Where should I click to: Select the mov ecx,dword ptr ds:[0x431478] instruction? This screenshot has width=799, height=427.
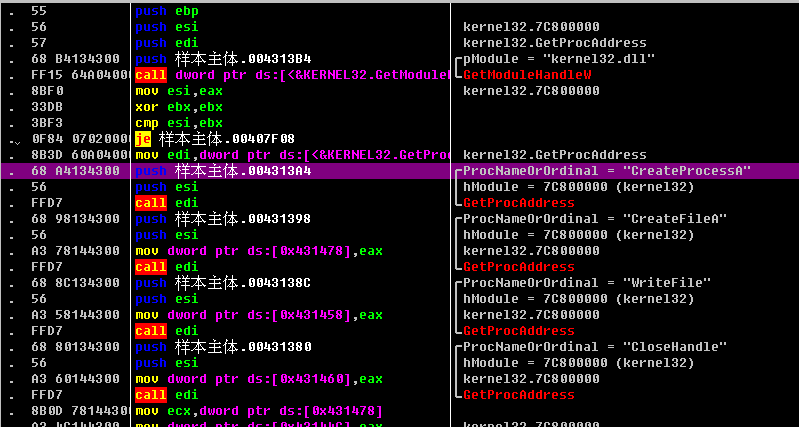[x=259, y=411]
